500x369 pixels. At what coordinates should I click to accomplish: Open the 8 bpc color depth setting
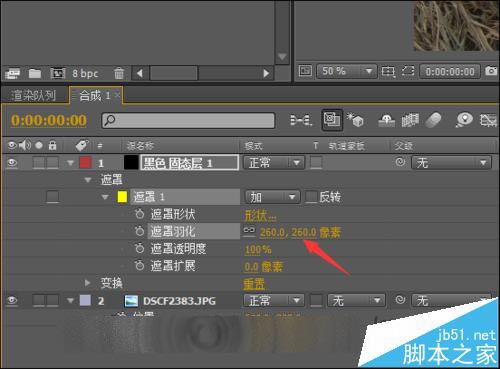pos(85,73)
